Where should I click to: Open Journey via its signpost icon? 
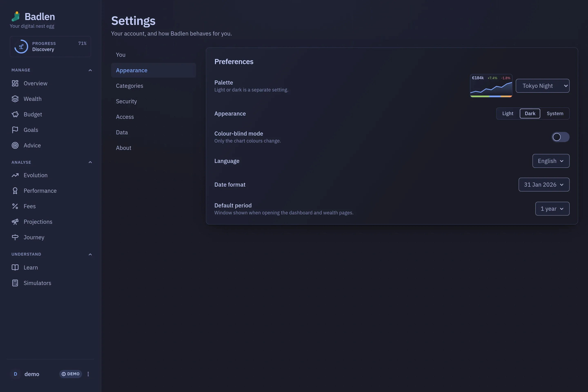[15, 237]
